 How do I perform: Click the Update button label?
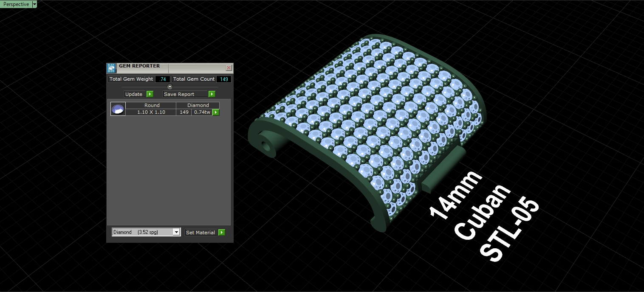[x=135, y=94]
